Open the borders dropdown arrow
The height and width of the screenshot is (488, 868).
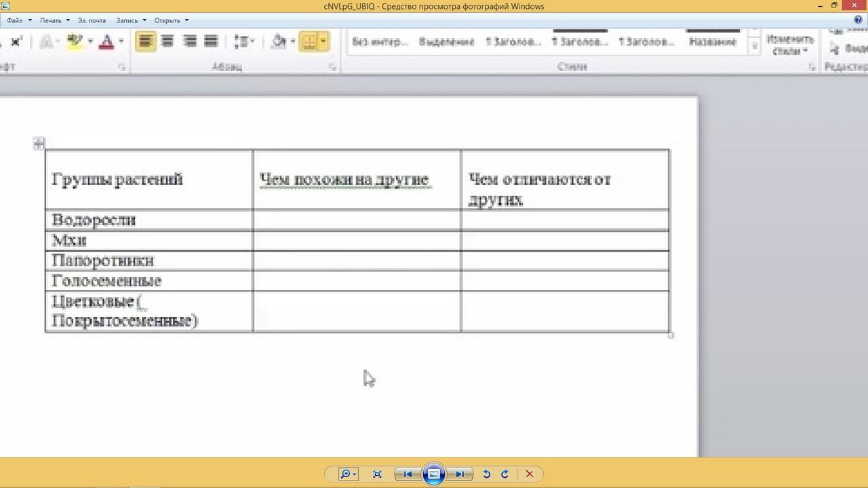click(x=323, y=41)
